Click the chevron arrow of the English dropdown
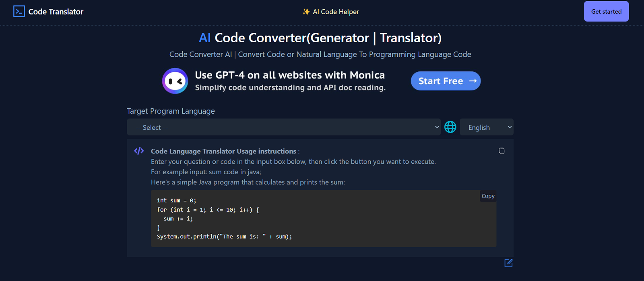This screenshot has height=281, width=644. [x=510, y=127]
